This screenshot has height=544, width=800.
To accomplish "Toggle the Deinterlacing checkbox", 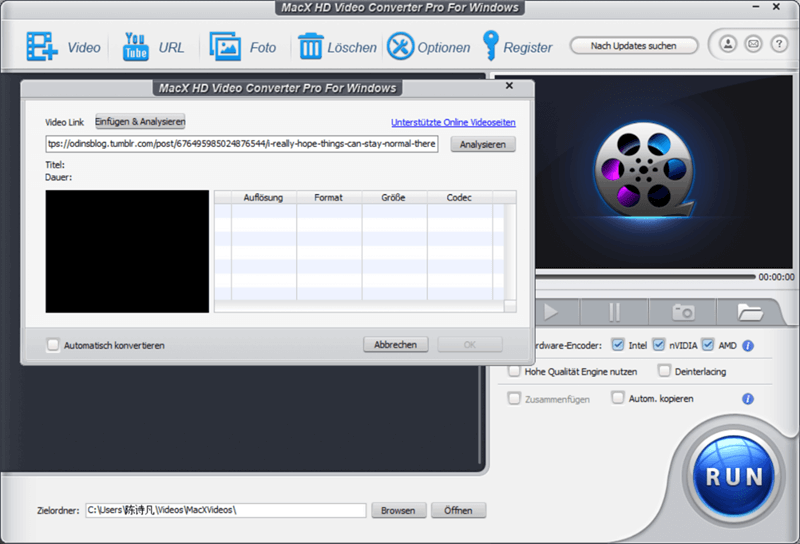I will click(665, 371).
